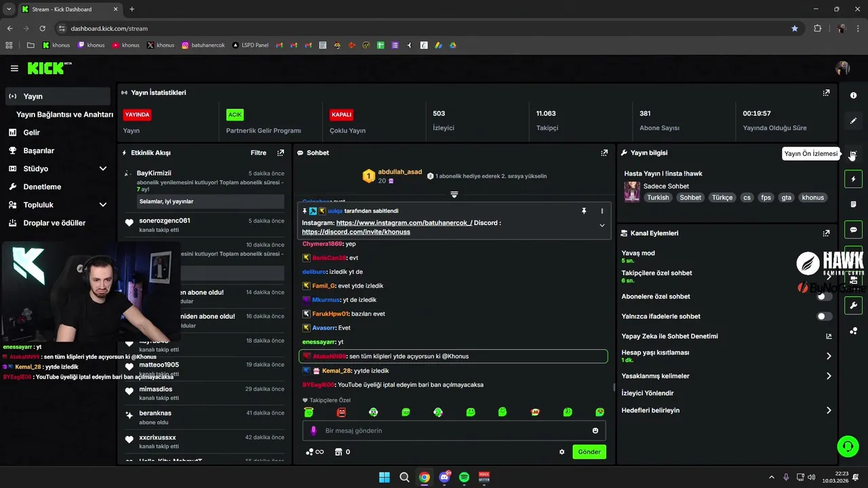Open Discord from the taskbar

(444, 477)
